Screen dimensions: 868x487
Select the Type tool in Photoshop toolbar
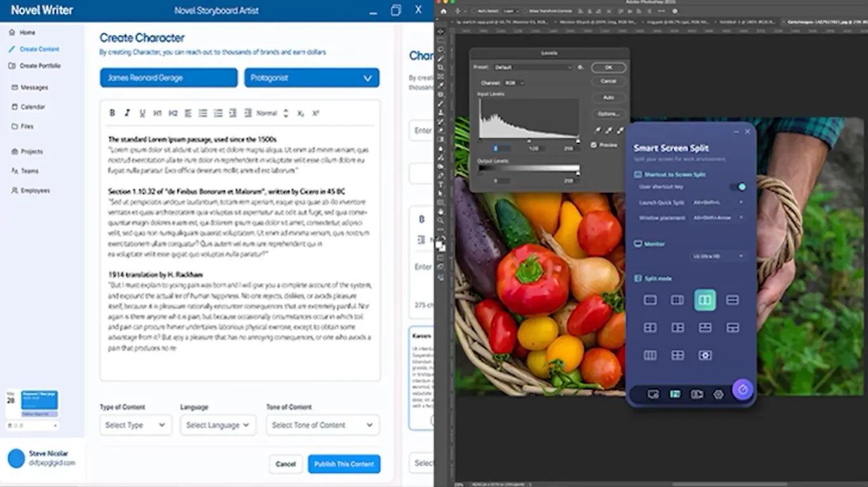441,185
